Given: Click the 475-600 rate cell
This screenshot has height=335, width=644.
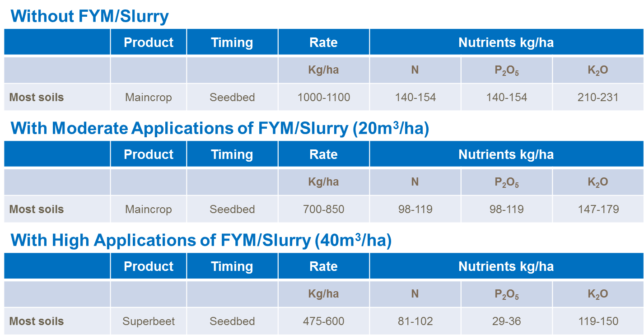Looking at the screenshot, I should pyautogui.click(x=323, y=321).
